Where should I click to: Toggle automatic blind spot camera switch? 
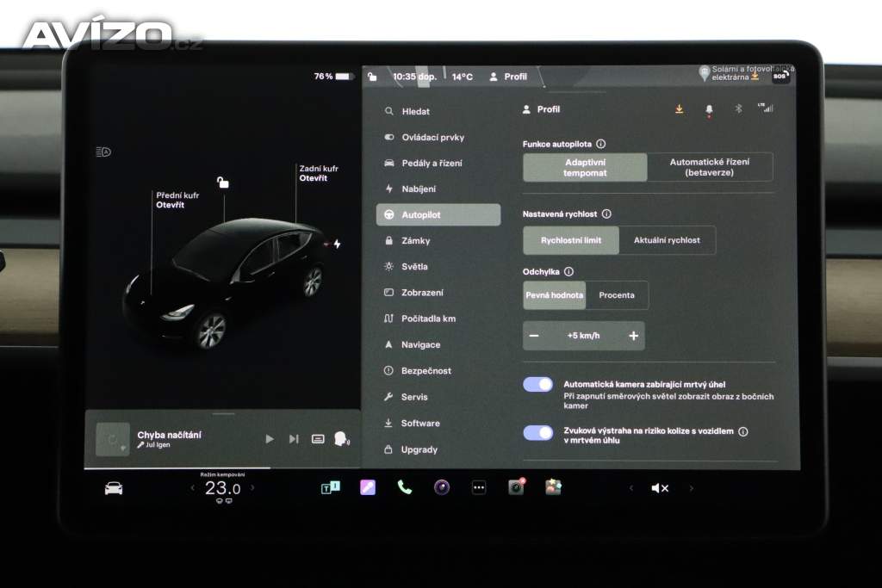point(538,385)
